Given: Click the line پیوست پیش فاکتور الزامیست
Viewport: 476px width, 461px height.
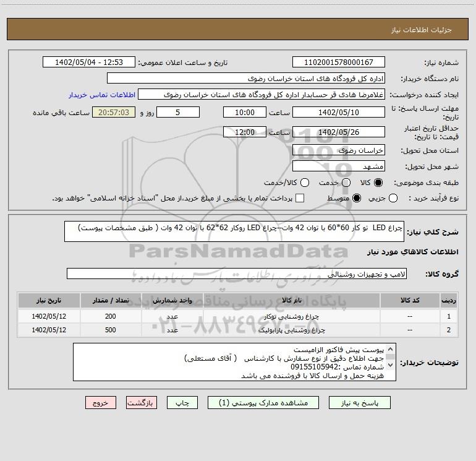Looking at the screenshot, I should pos(339,350).
